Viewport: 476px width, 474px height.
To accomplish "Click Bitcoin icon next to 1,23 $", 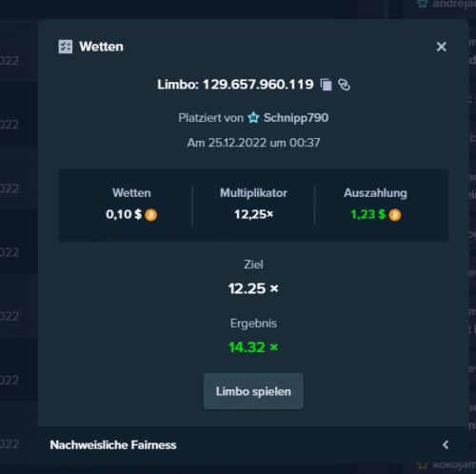I will (395, 215).
